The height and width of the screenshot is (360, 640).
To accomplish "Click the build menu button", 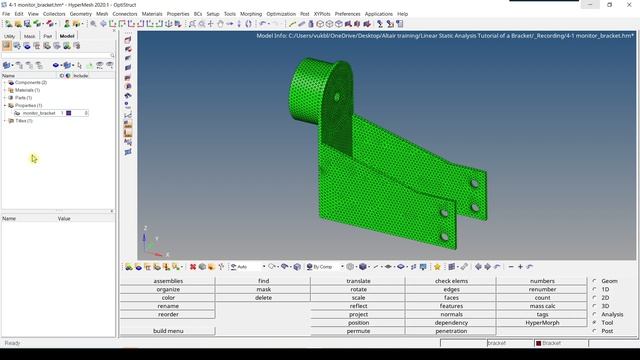I will tap(168, 331).
